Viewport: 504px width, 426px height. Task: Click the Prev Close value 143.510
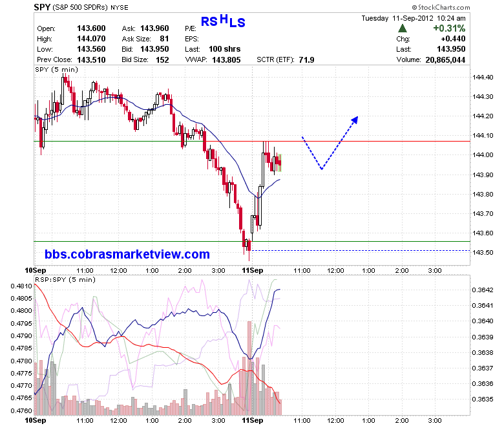91,60
